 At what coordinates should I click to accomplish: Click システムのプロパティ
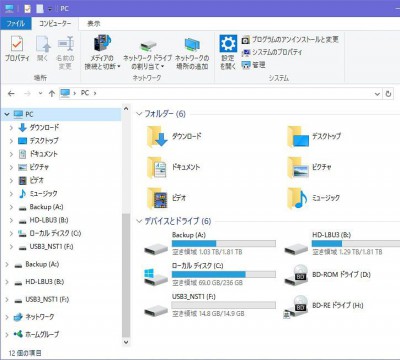coord(272,52)
